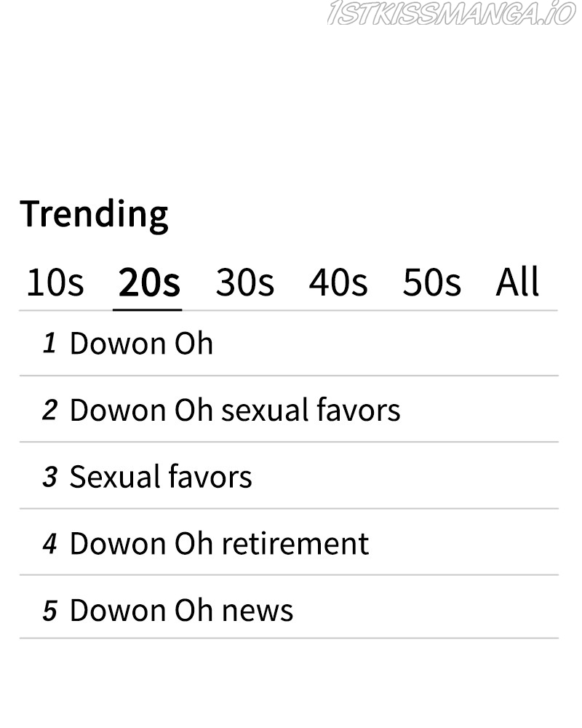Click the rank number 5 marker

(49, 611)
